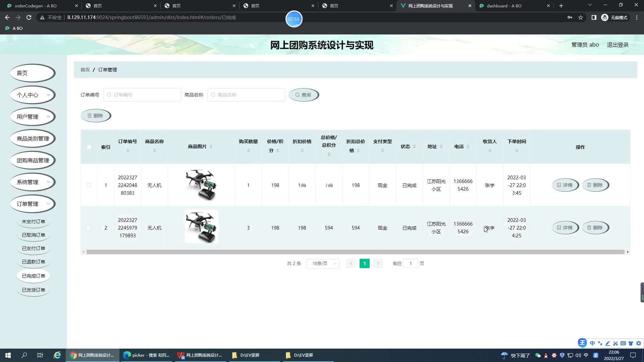Click the trash 删除 batch delete button

tap(95, 116)
